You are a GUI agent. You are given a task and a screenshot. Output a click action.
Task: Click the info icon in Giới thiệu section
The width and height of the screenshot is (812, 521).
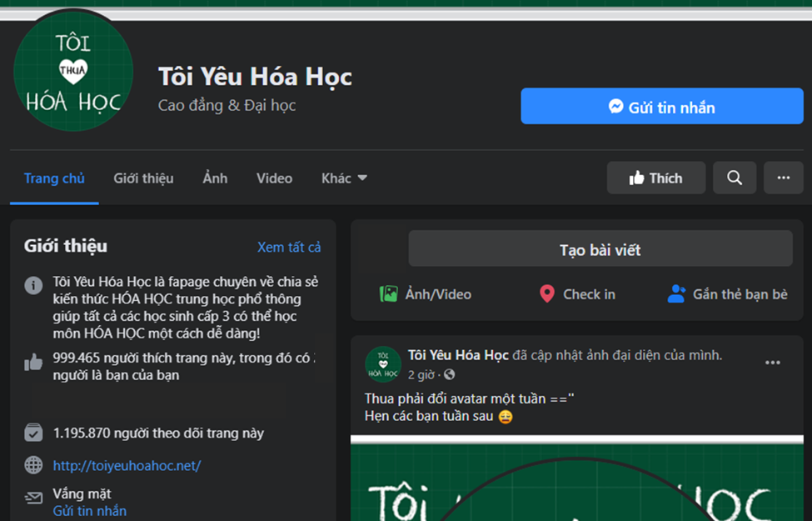click(33, 285)
